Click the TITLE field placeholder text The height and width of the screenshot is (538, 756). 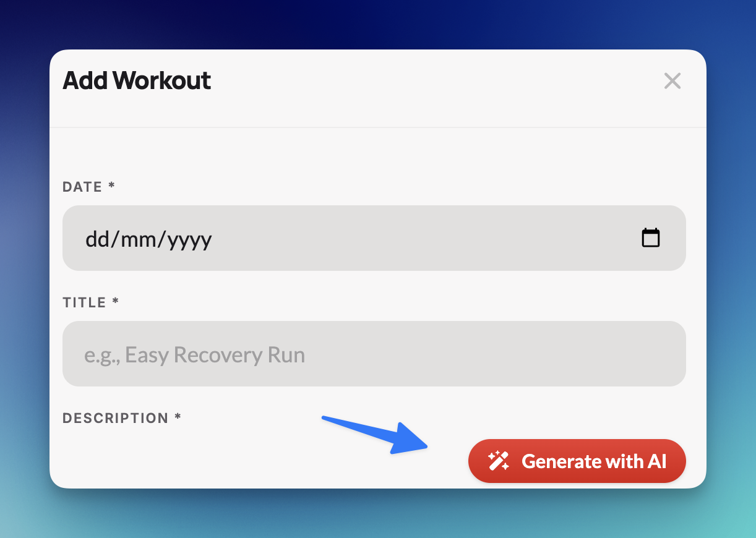coord(195,354)
